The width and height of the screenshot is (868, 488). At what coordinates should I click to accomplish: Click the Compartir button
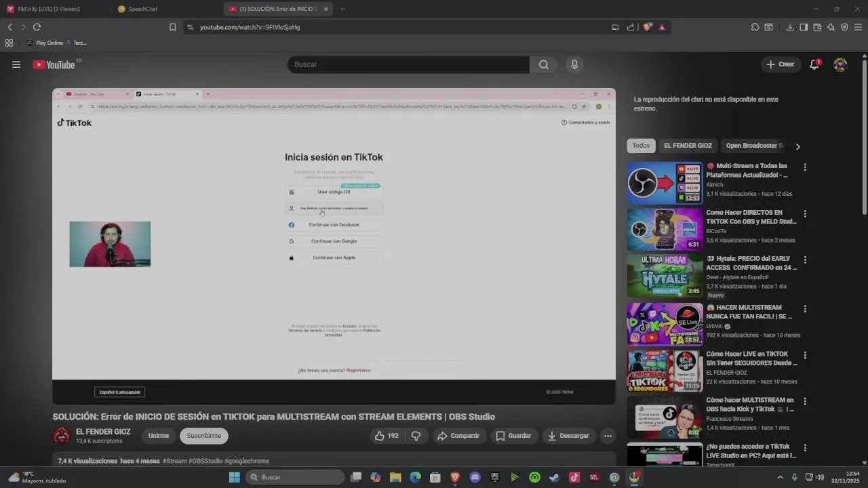[x=458, y=436]
